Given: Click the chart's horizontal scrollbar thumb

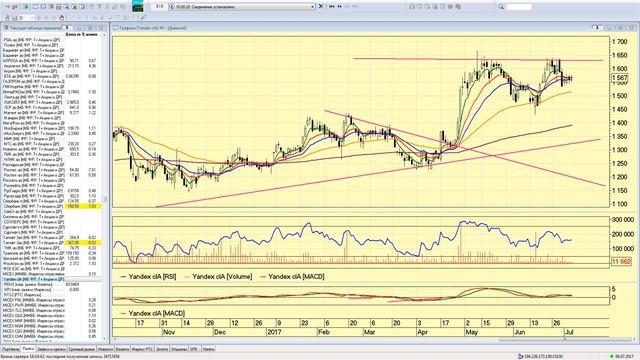Looking at the screenshot, I should tap(564, 339).
